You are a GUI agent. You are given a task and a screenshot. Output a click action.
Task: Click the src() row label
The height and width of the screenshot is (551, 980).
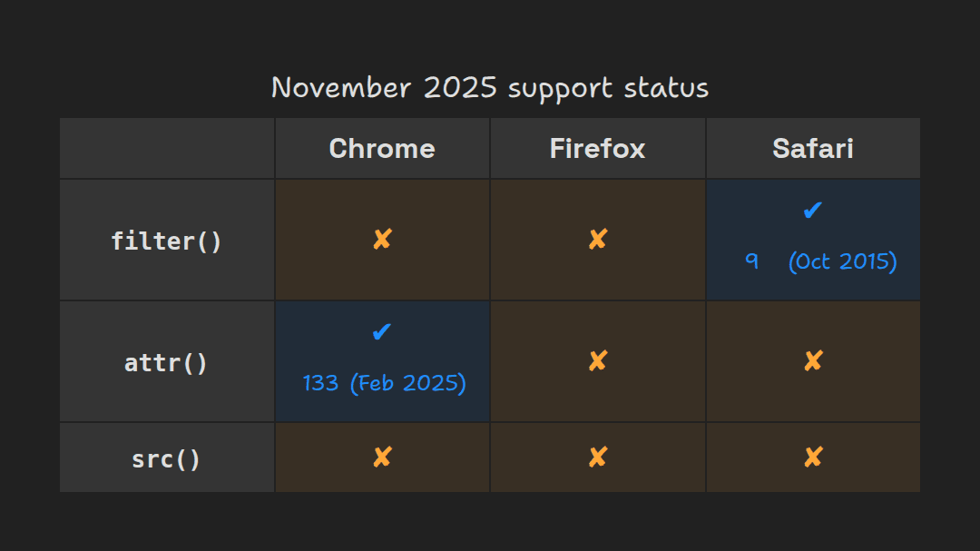click(167, 459)
